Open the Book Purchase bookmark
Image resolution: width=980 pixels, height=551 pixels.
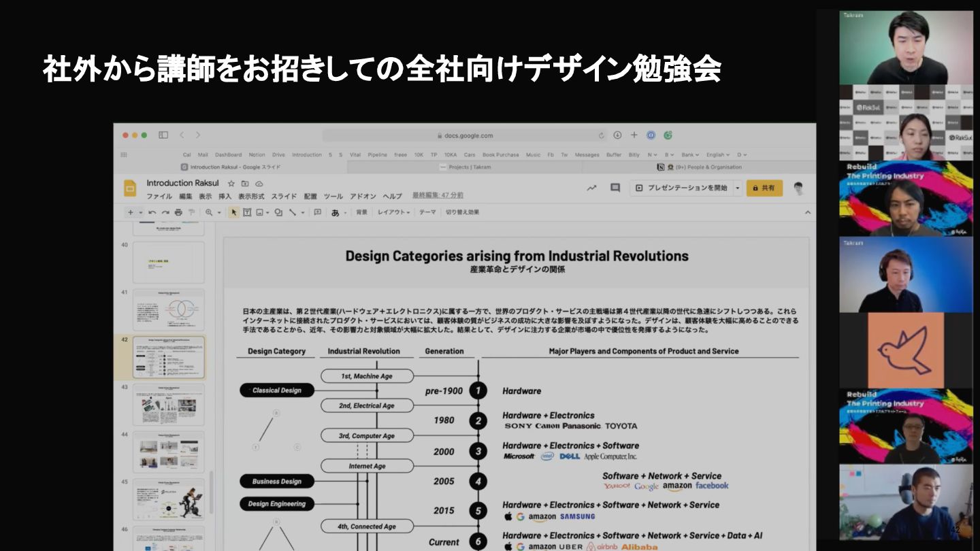point(501,154)
